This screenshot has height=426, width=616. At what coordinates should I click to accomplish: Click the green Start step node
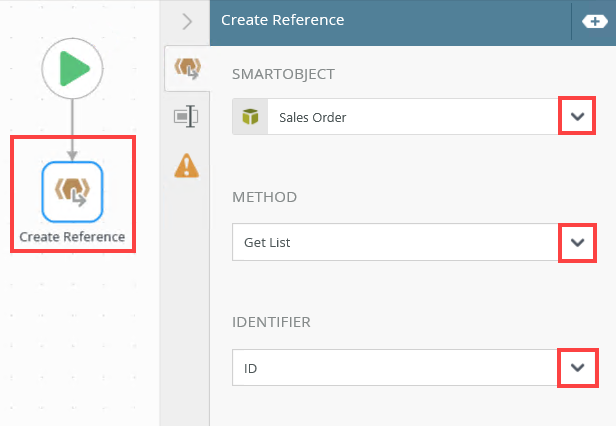tap(72, 69)
